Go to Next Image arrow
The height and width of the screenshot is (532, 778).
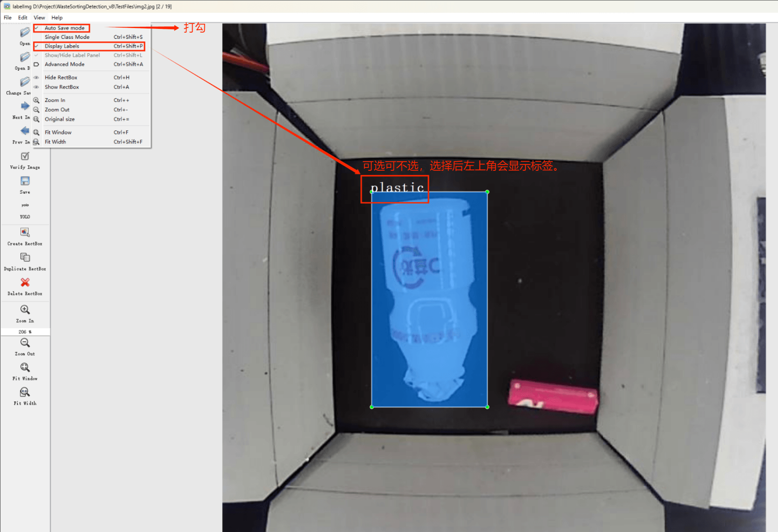(x=25, y=106)
